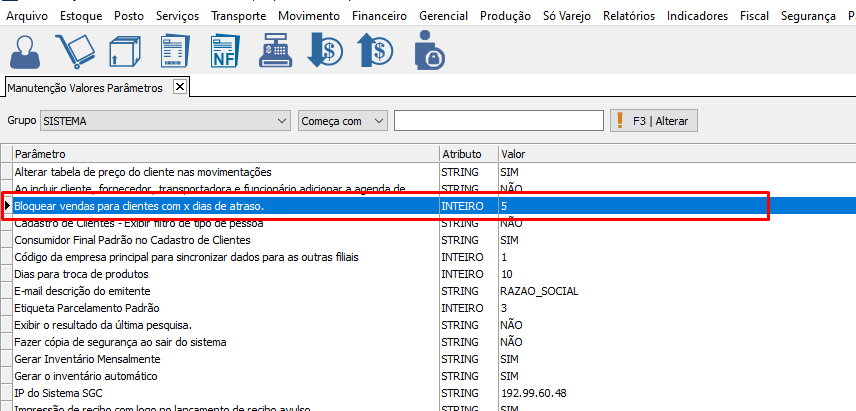Viewport: 856px width, 411px height.
Task: Open the hand truck cart icon
Action: coord(74,50)
